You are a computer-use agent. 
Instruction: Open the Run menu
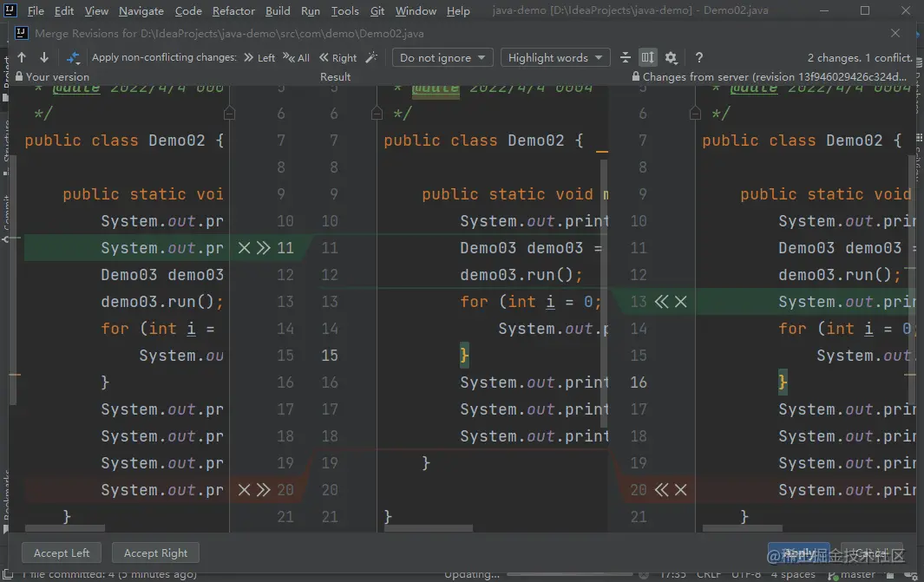pyautogui.click(x=310, y=10)
